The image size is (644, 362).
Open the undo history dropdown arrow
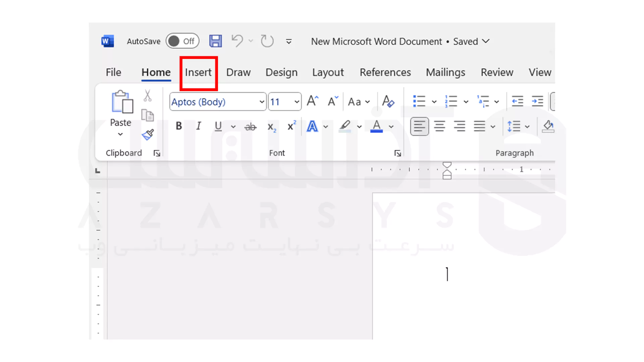click(x=251, y=41)
